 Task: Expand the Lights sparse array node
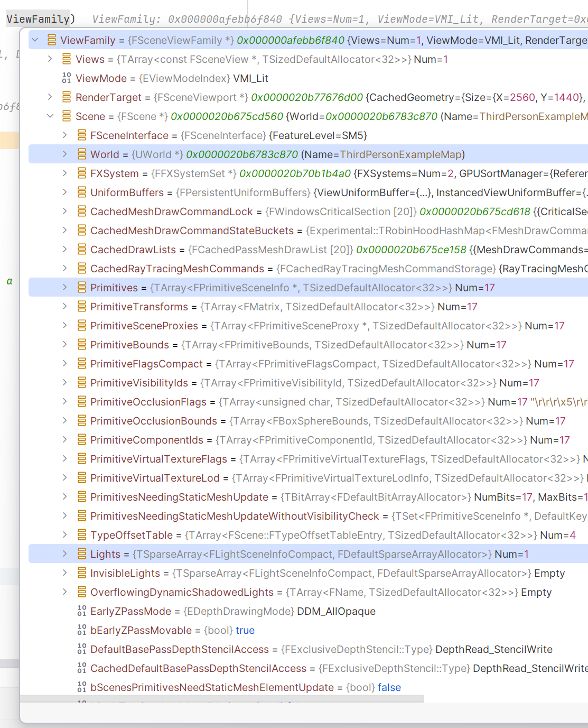[x=65, y=554]
